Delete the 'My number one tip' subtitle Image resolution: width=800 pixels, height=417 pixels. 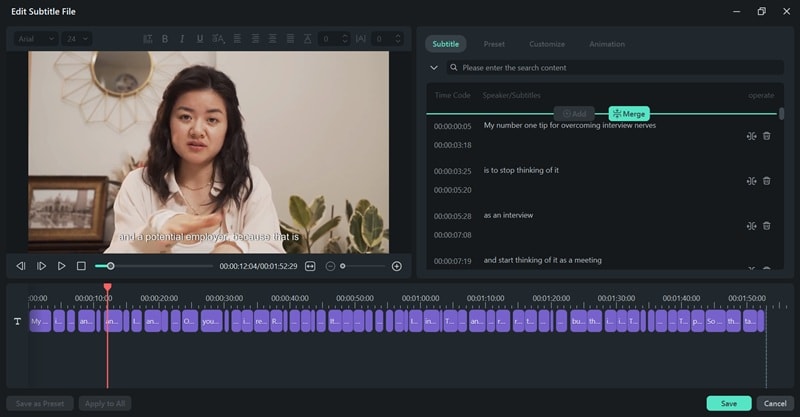coord(766,136)
